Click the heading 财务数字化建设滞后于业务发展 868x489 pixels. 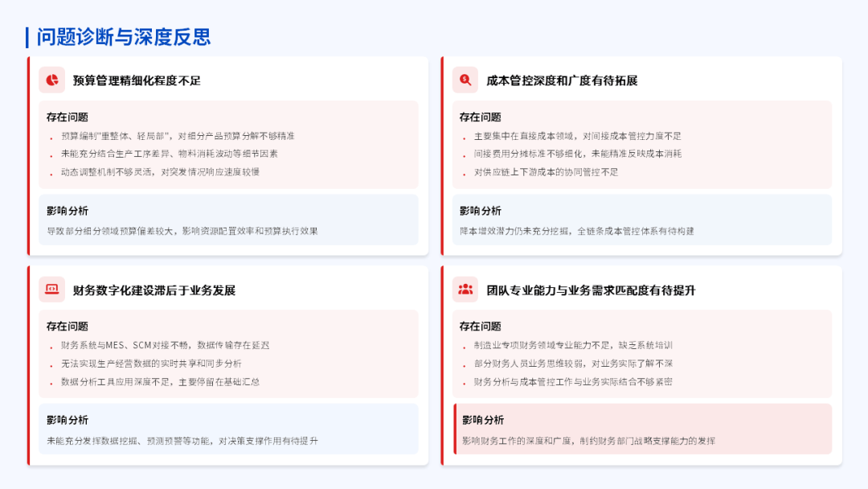coord(154,290)
